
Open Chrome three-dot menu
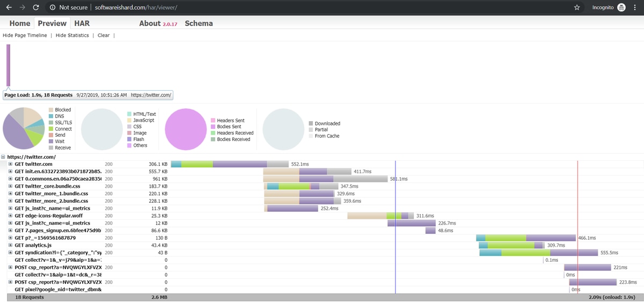(x=635, y=8)
